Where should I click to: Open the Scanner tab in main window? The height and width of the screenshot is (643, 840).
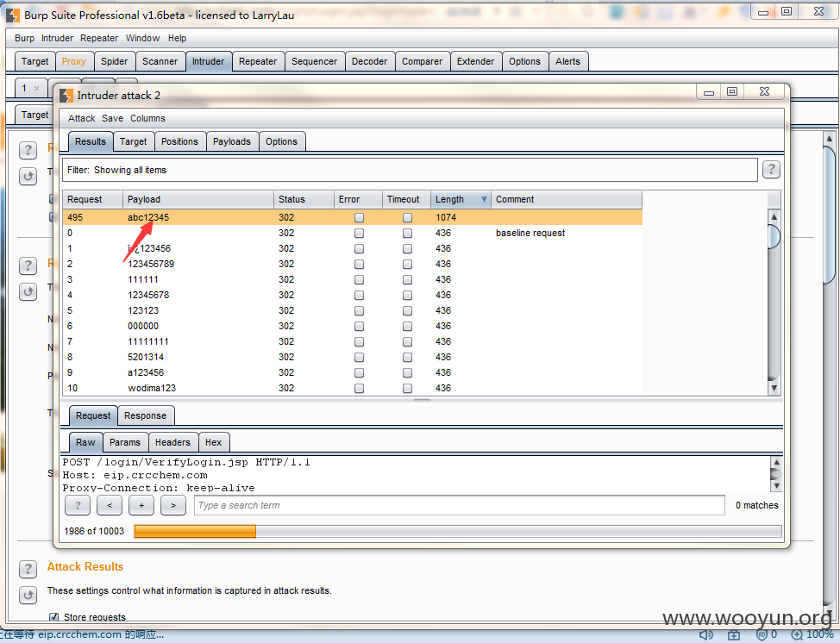[160, 61]
